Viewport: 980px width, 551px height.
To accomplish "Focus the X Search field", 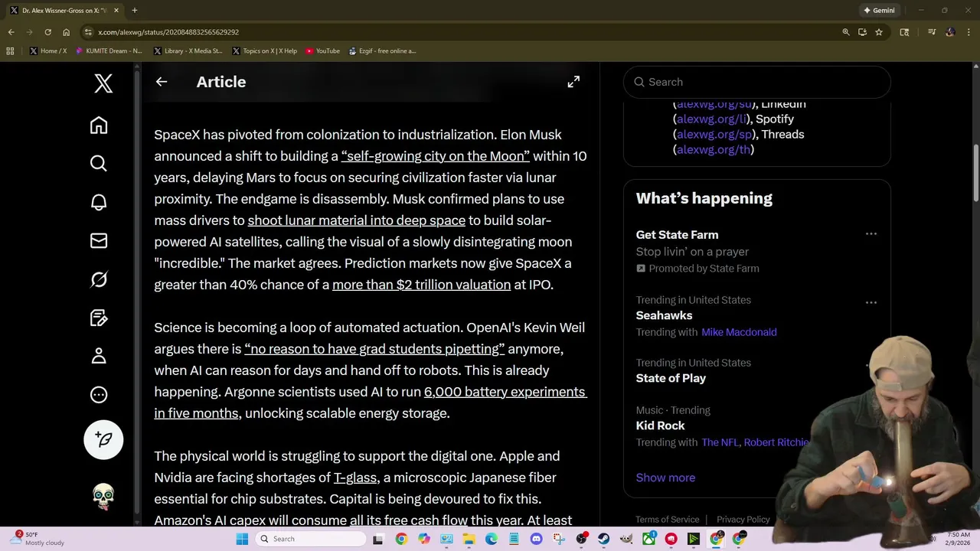I will 757,82.
